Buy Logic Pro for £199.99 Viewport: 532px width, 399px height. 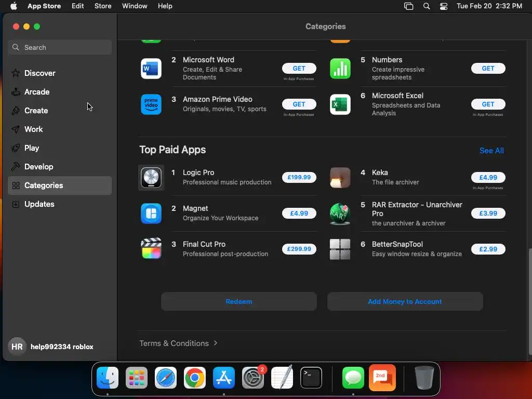[x=299, y=177]
